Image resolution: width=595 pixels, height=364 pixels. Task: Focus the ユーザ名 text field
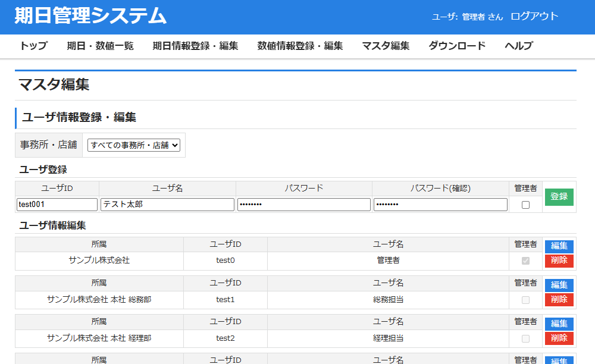click(167, 205)
